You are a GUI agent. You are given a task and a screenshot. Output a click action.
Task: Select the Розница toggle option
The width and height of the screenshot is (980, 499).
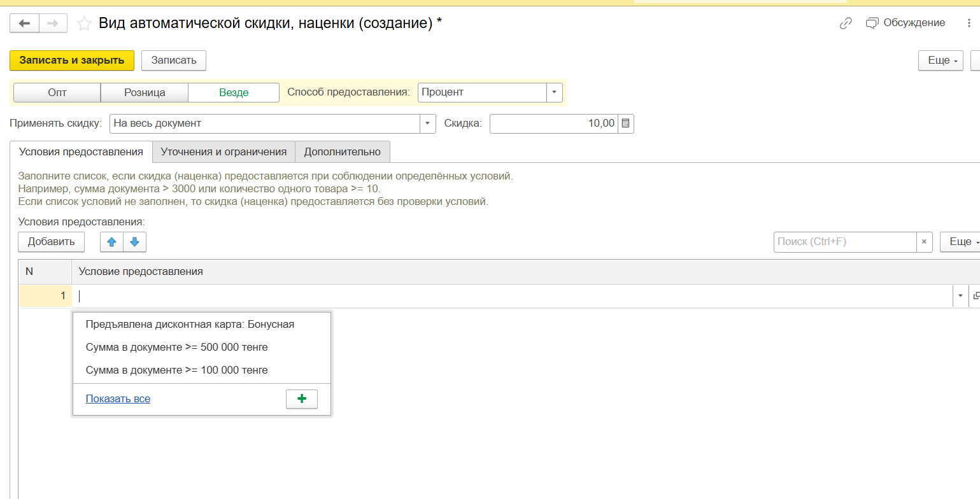(145, 92)
